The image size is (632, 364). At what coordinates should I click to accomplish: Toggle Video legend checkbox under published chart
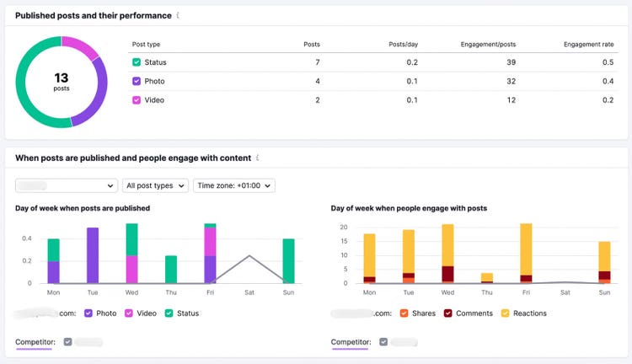[129, 313]
